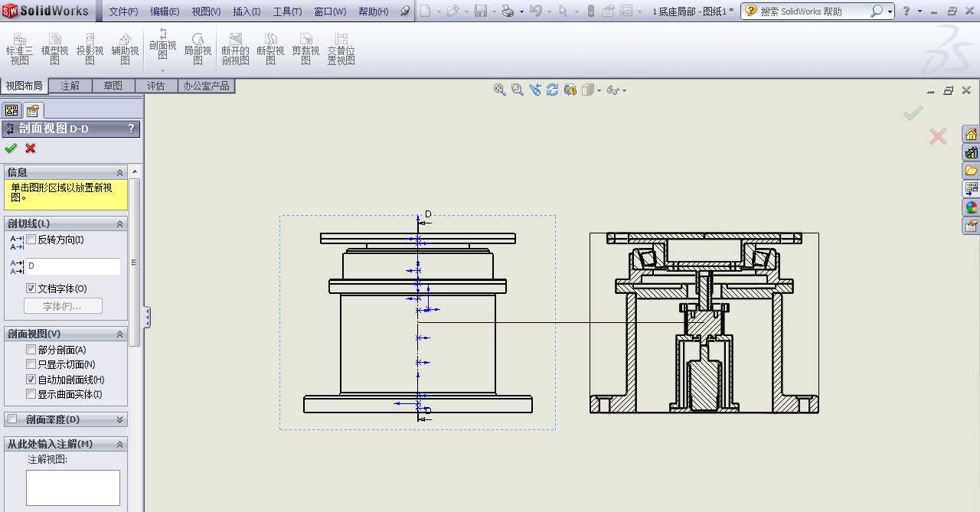Open the SolidWorks Resources task pane icon
The height and width of the screenshot is (512, 980).
(x=972, y=135)
